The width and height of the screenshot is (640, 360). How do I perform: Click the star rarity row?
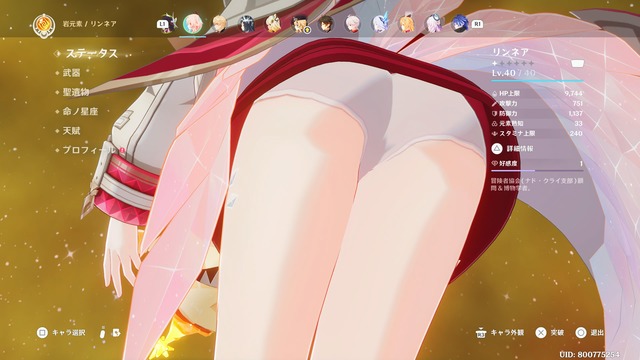coord(513,63)
